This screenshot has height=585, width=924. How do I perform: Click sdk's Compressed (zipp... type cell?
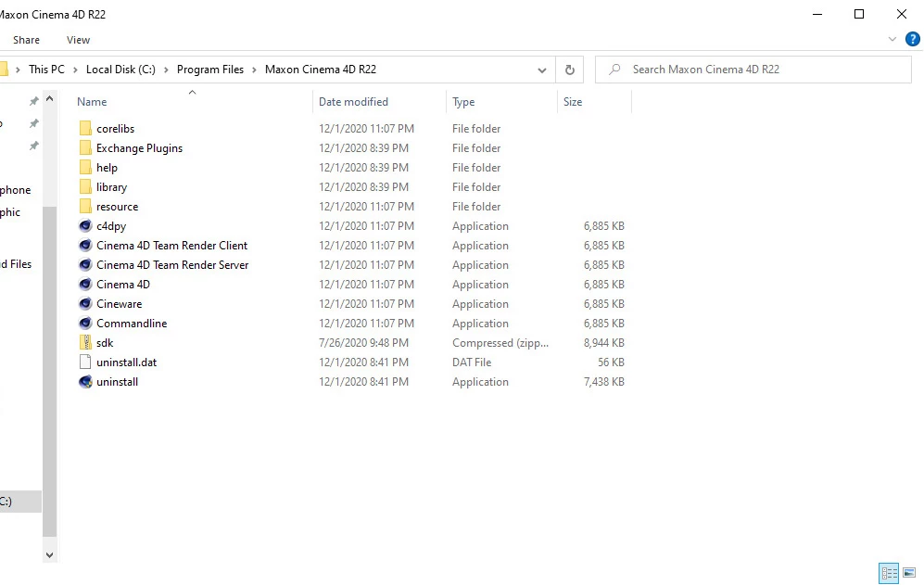(500, 343)
